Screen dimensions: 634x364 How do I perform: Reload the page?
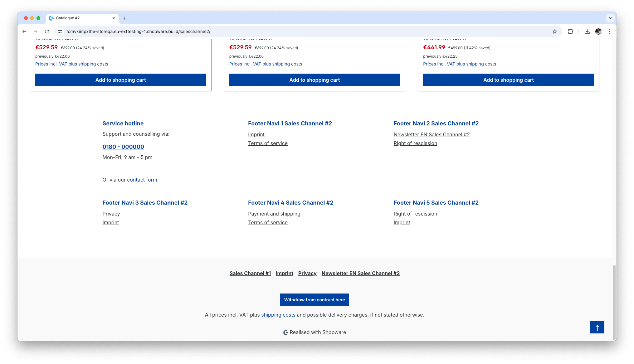point(47,32)
